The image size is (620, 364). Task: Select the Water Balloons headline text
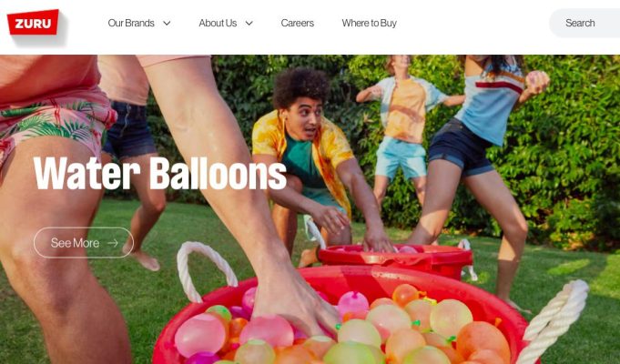[x=160, y=174]
